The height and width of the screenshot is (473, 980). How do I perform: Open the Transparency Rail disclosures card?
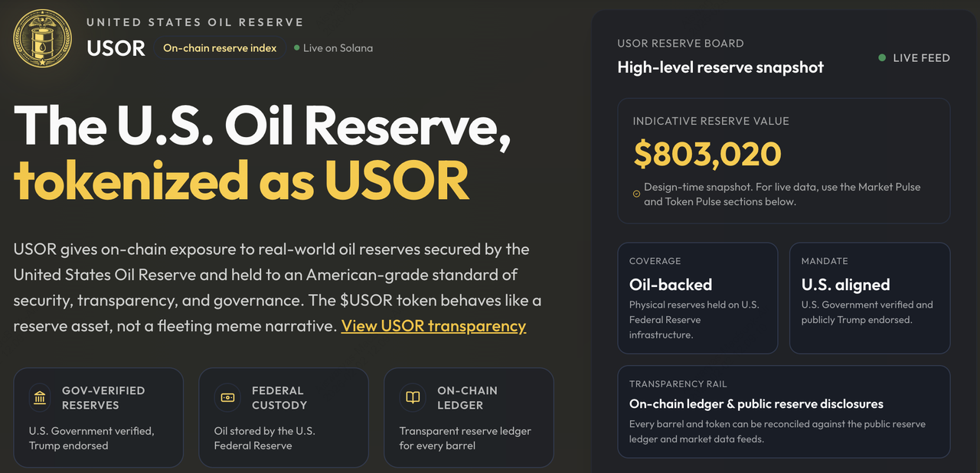783,412
